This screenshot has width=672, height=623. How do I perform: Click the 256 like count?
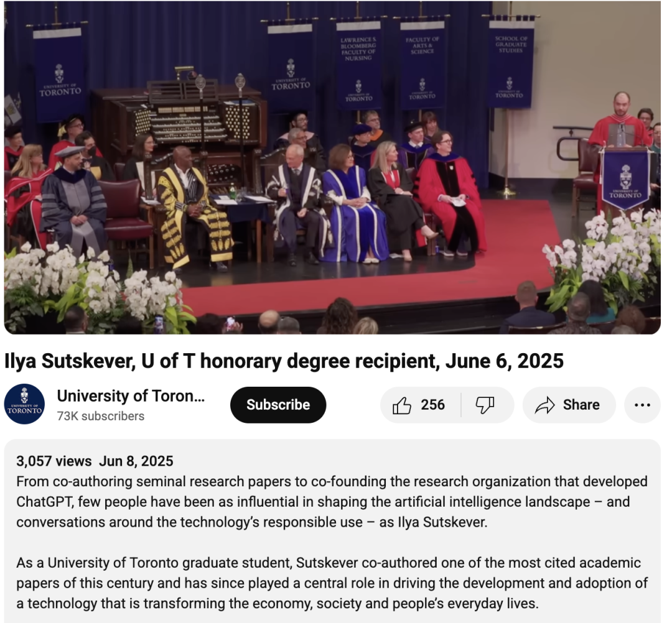coord(432,405)
